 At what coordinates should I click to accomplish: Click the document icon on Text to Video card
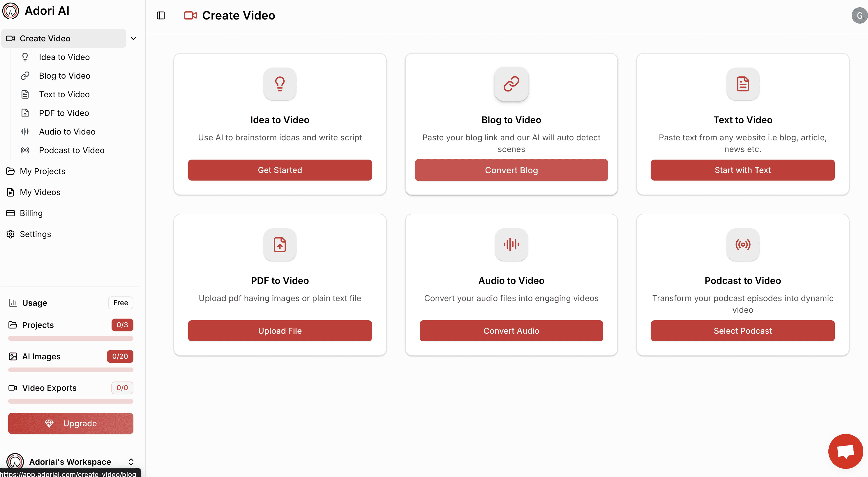point(743,84)
